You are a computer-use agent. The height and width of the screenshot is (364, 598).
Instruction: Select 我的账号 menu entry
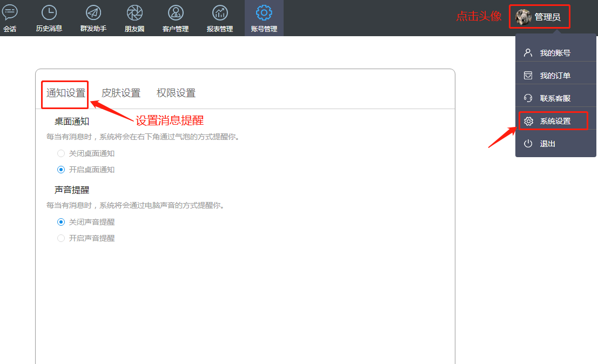pos(556,52)
